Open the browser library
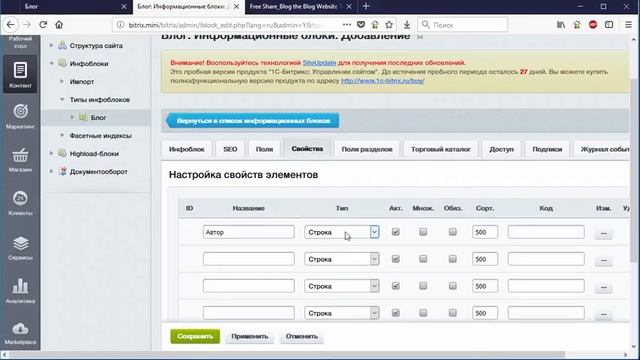 (x=561, y=25)
